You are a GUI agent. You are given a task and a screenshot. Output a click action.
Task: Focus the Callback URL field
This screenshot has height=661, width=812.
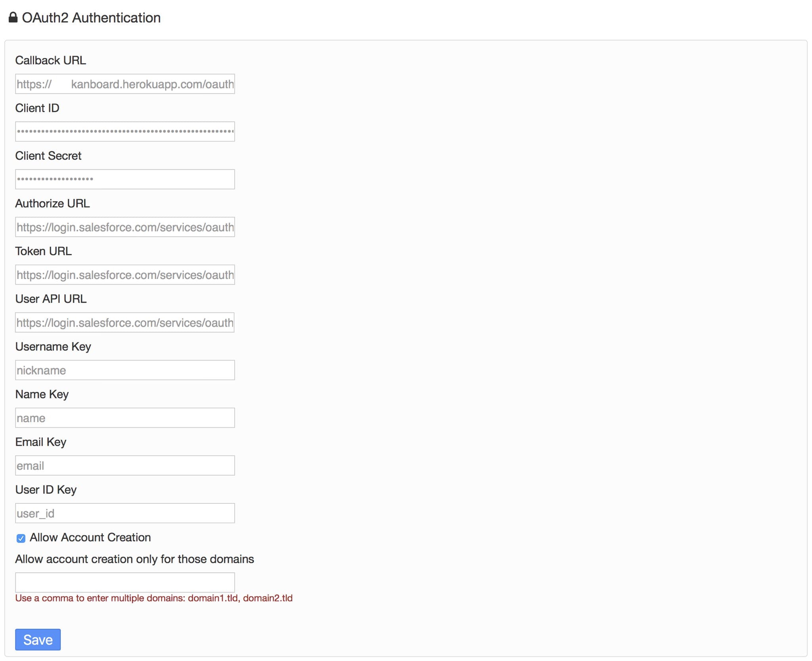click(125, 84)
